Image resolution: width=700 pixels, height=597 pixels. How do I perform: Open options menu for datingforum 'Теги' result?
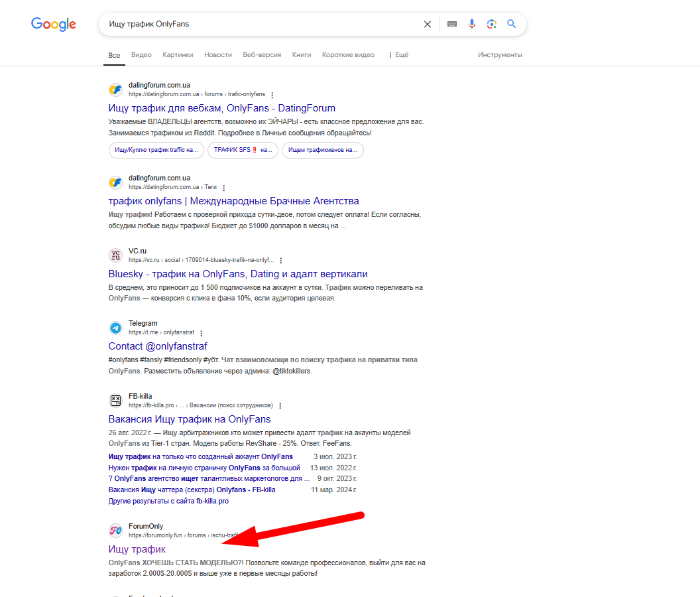[224, 188]
